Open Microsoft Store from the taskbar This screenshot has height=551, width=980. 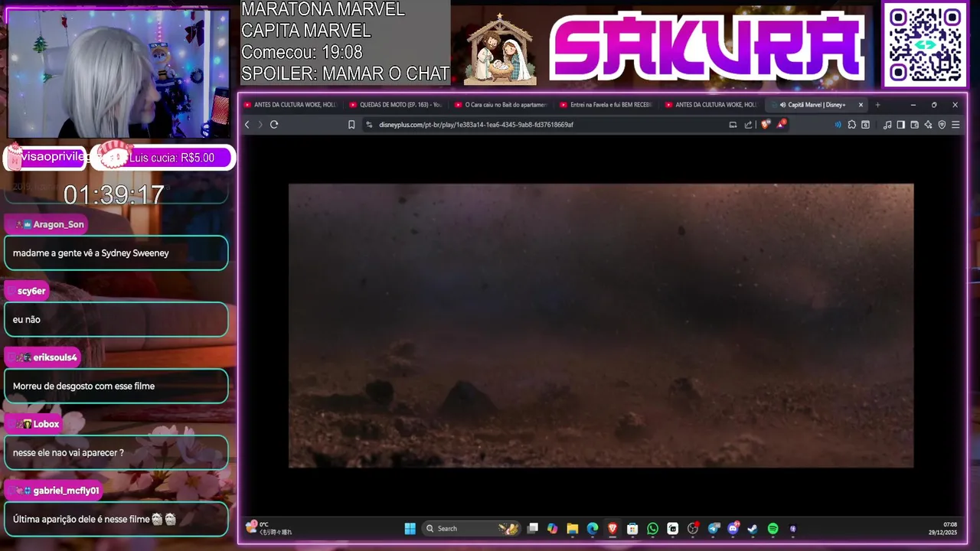[x=632, y=529]
